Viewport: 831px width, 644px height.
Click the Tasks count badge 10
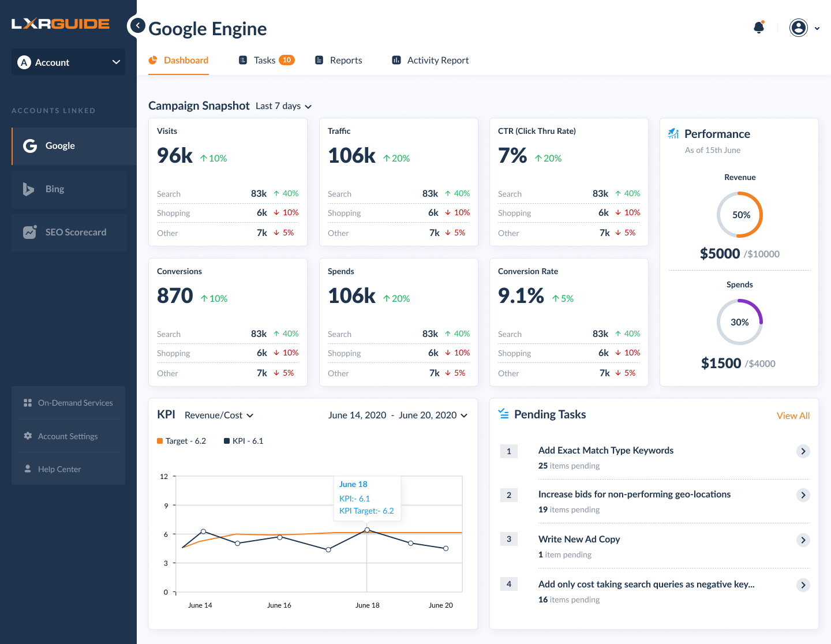click(x=287, y=60)
